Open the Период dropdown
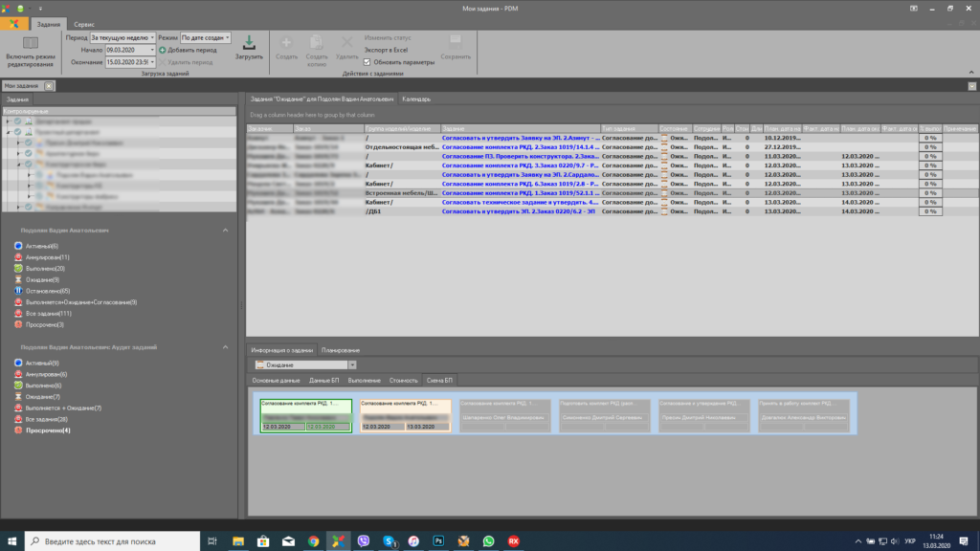 (152, 37)
